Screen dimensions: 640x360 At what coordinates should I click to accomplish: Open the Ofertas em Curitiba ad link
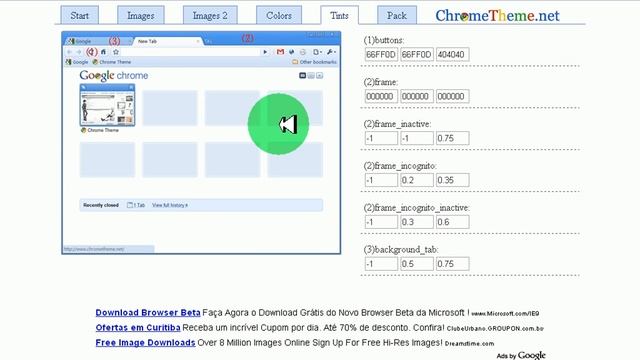click(138, 328)
